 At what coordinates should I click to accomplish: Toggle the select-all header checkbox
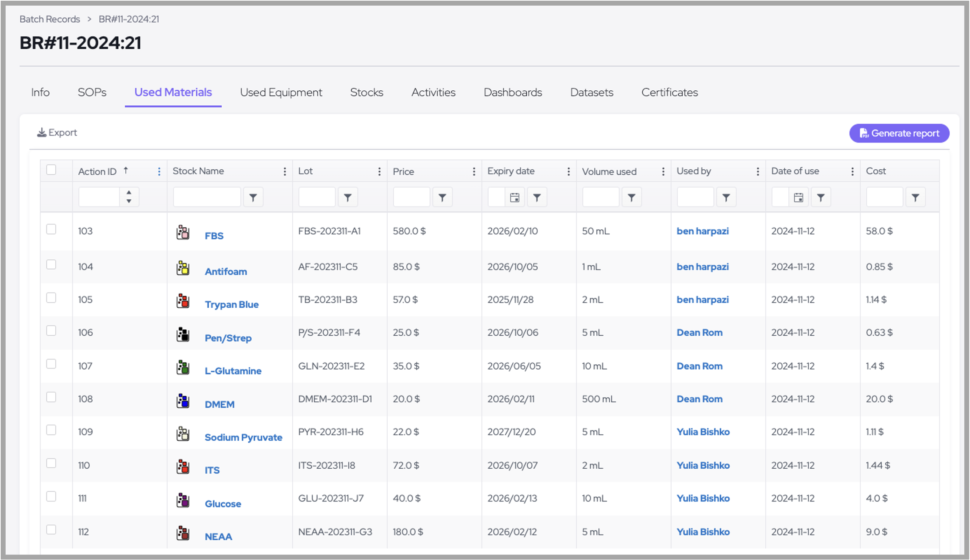(51, 170)
